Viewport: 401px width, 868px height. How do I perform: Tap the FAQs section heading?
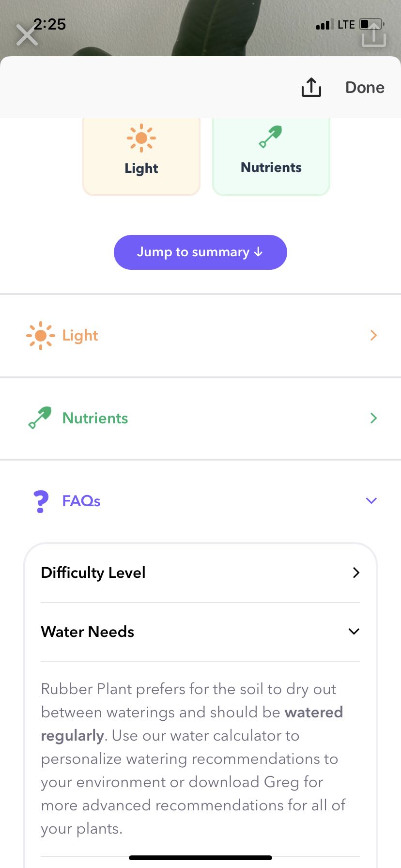click(x=81, y=501)
